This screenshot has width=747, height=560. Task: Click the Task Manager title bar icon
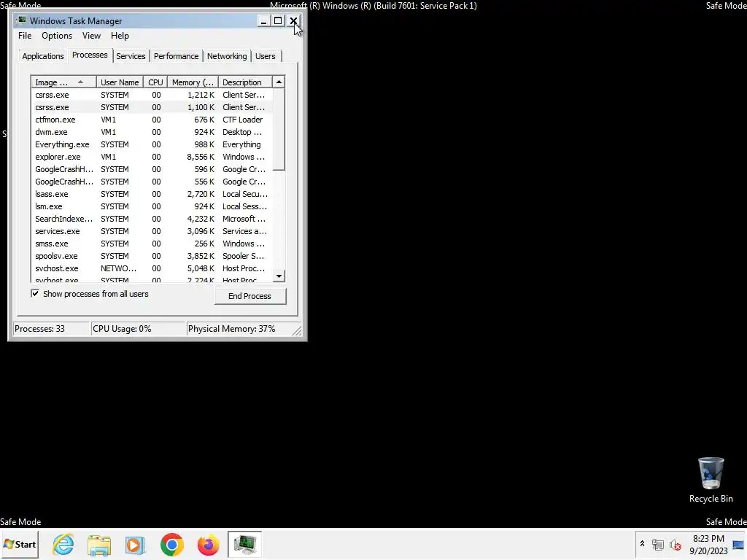click(22, 20)
